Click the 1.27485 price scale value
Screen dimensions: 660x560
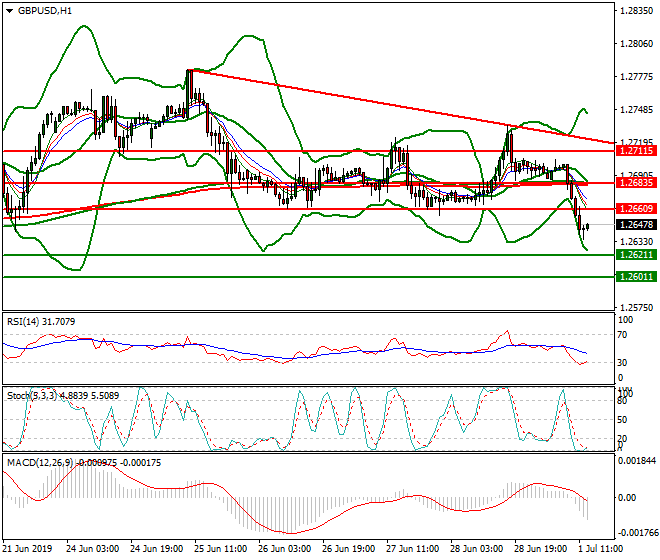coord(637,110)
